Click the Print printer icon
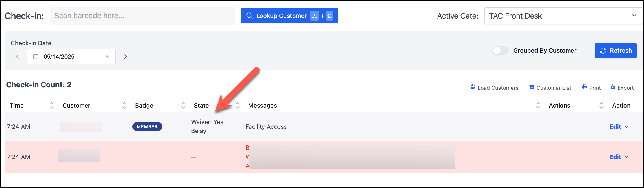Screen dimensions: 644x188 (584, 87)
